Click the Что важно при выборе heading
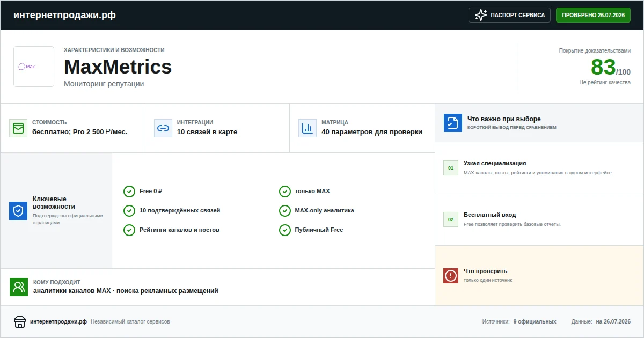 [504, 119]
